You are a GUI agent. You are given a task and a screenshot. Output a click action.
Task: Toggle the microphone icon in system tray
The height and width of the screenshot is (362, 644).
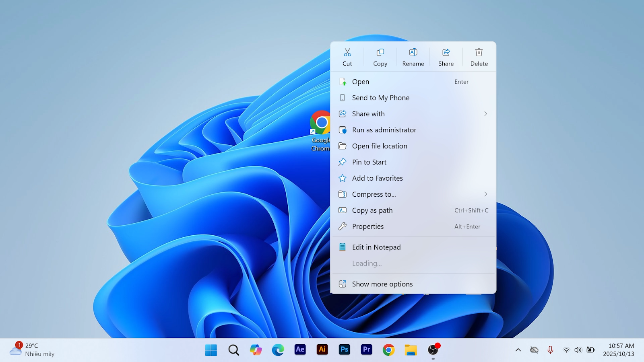[550, 350]
